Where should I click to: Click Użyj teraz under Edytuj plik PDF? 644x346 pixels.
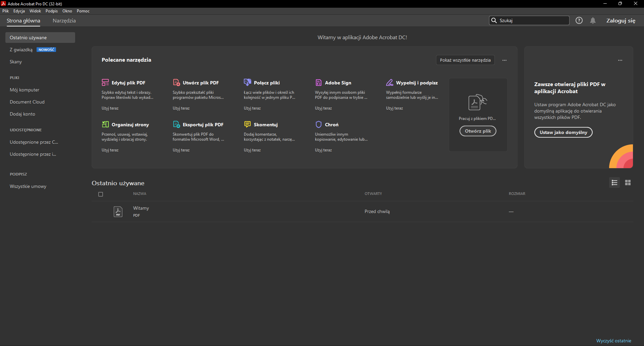tap(110, 108)
